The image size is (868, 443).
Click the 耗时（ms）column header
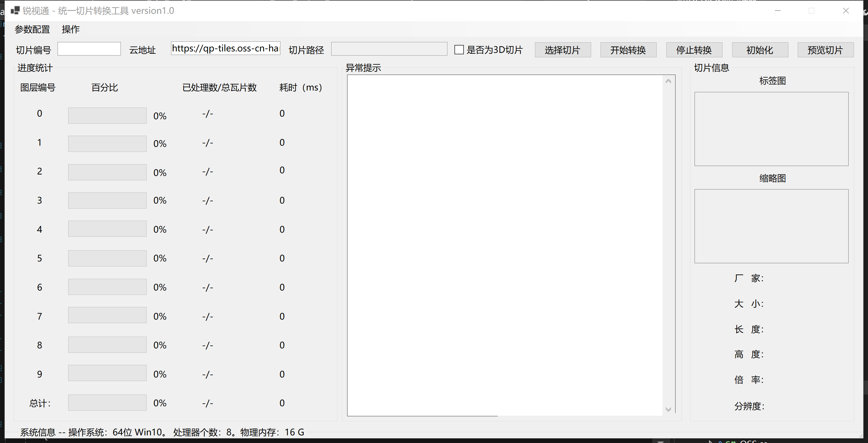click(301, 88)
